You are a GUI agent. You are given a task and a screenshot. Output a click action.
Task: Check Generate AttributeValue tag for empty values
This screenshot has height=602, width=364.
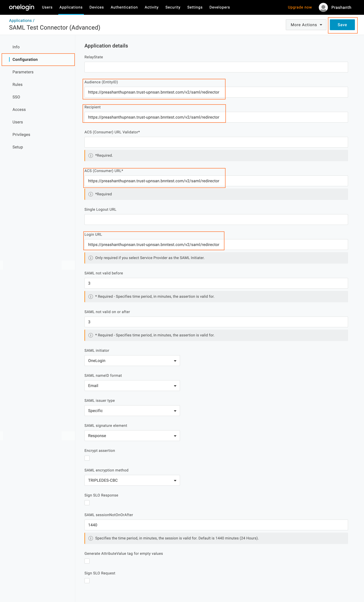pyautogui.click(x=87, y=561)
